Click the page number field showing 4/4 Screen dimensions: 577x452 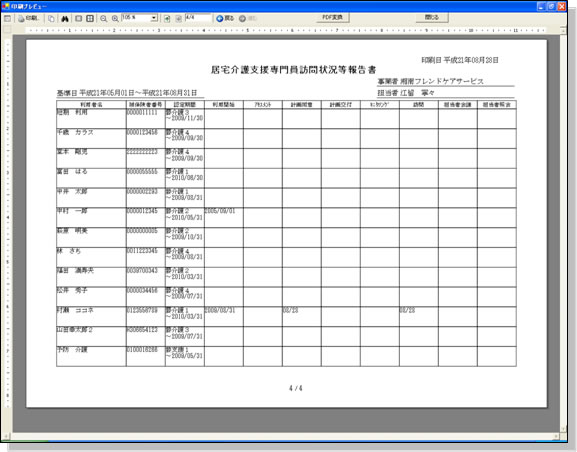pos(198,18)
